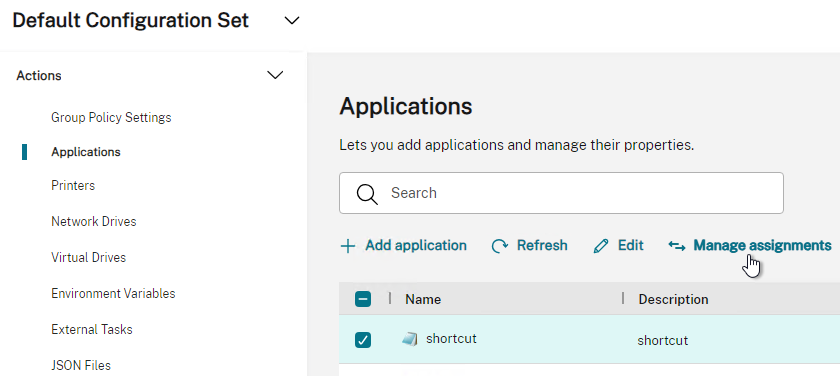The image size is (840, 376).
Task: Open the Default Configuration Set dropdown
Action: [291, 21]
